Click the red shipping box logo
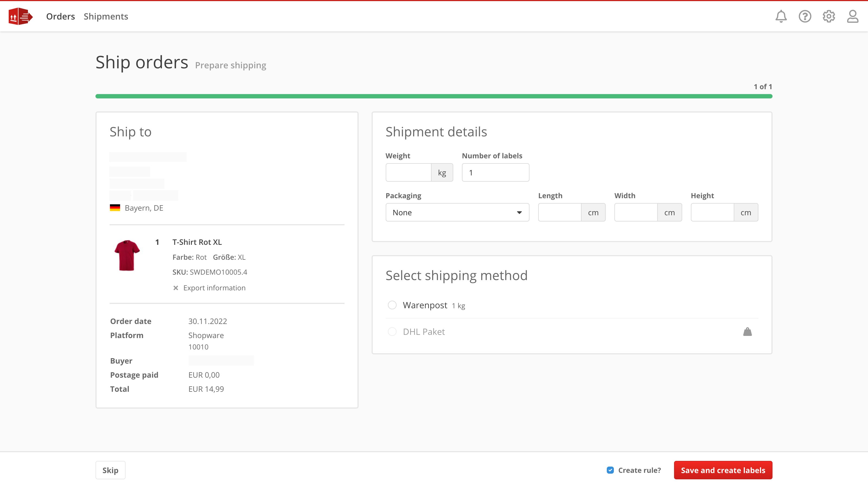868x488 pixels. (21, 16)
